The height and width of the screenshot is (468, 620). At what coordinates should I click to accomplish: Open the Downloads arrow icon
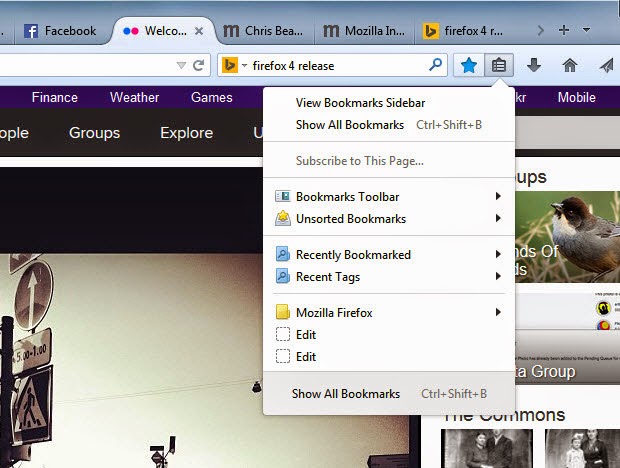click(x=534, y=65)
